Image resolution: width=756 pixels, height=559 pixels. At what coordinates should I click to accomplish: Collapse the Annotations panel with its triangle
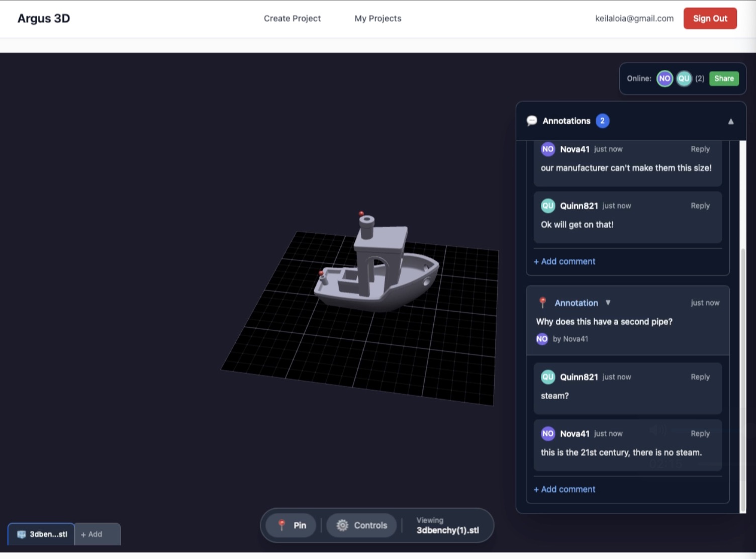pos(731,121)
